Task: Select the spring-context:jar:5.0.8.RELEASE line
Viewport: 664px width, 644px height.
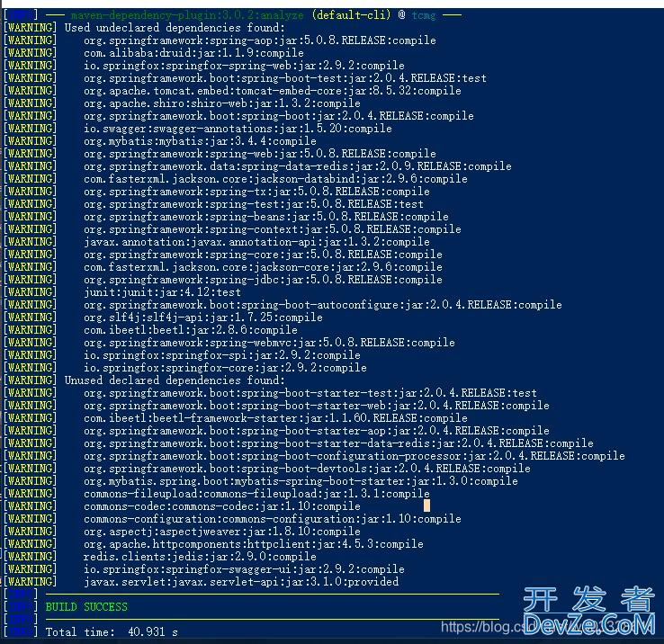Action: pos(273,229)
